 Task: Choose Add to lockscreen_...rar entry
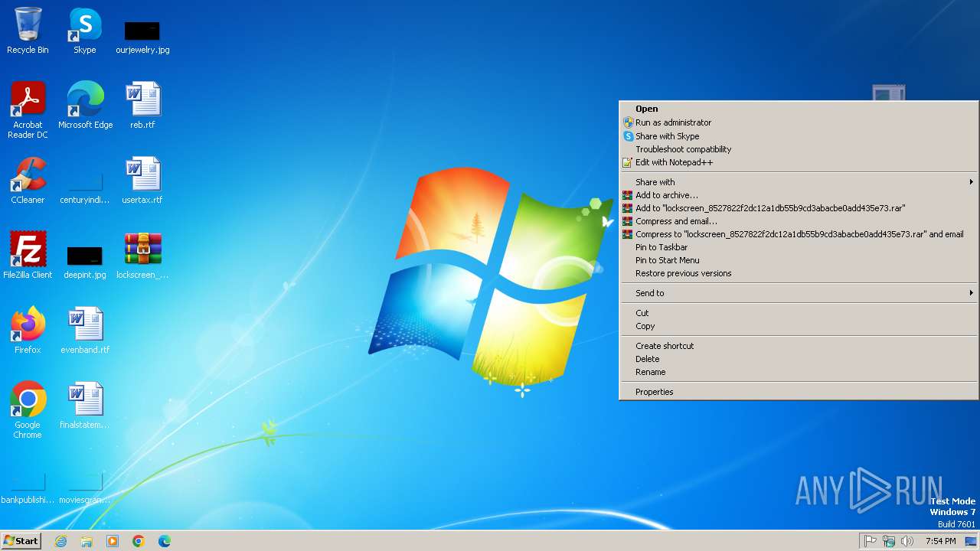(799, 208)
